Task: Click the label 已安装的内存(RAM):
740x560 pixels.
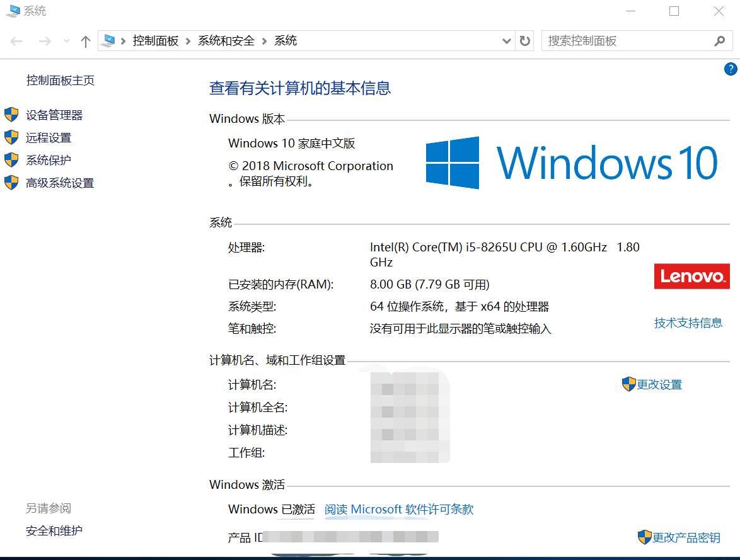Action: click(x=281, y=285)
